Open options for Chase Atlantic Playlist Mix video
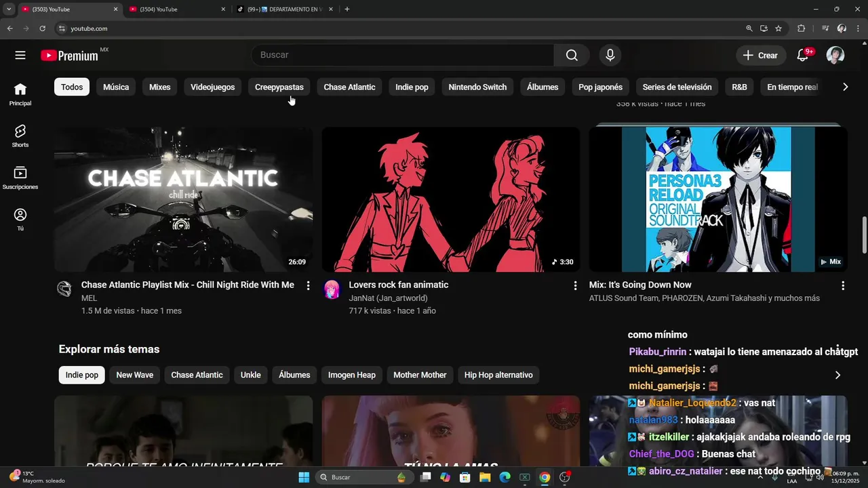This screenshot has width=868, height=488. (308, 286)
